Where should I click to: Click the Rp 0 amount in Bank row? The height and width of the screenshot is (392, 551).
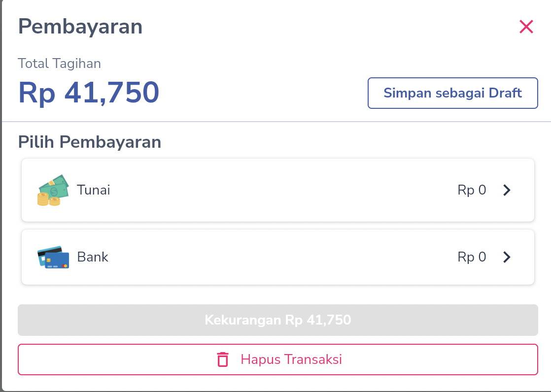click(x=472, y=257)
